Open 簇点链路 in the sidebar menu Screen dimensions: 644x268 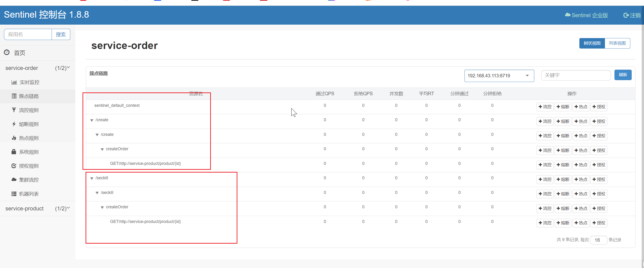(x=29, y=96)
